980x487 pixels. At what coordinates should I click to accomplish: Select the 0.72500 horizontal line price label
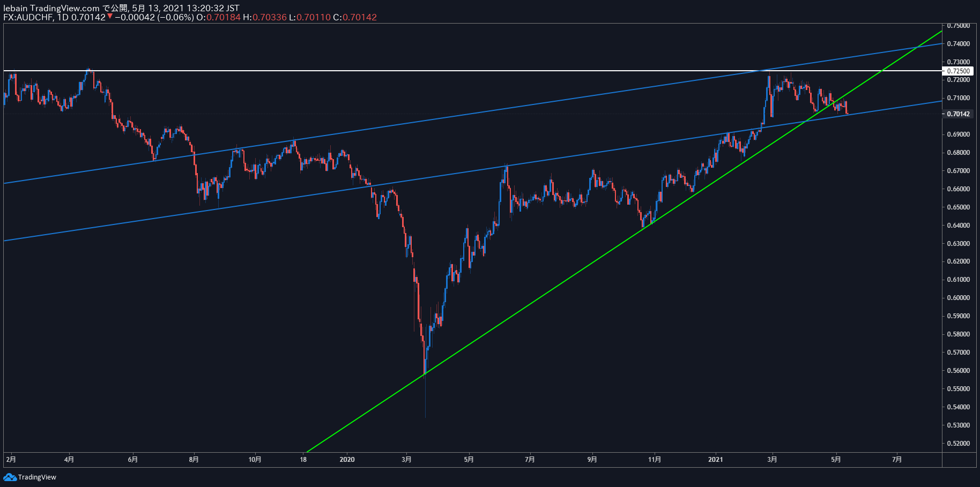[x=957, y=71]
